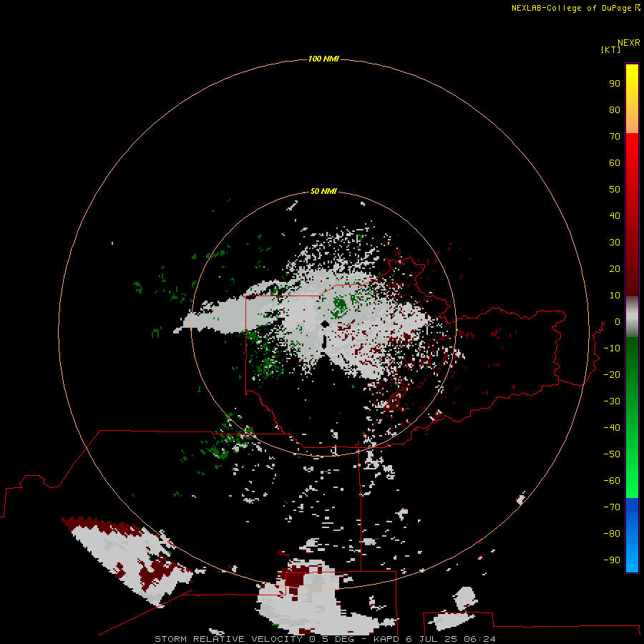Image resolution: width=644 pixels, height=644 pixels.
Task: Click the 70 value on the velocity scale
Action: (615, 137)
